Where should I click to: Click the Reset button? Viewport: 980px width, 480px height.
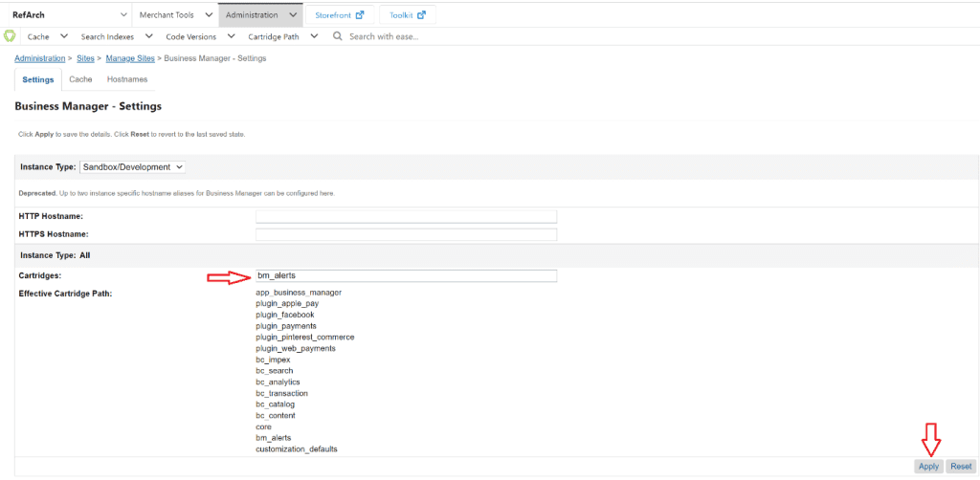(961, 467)
